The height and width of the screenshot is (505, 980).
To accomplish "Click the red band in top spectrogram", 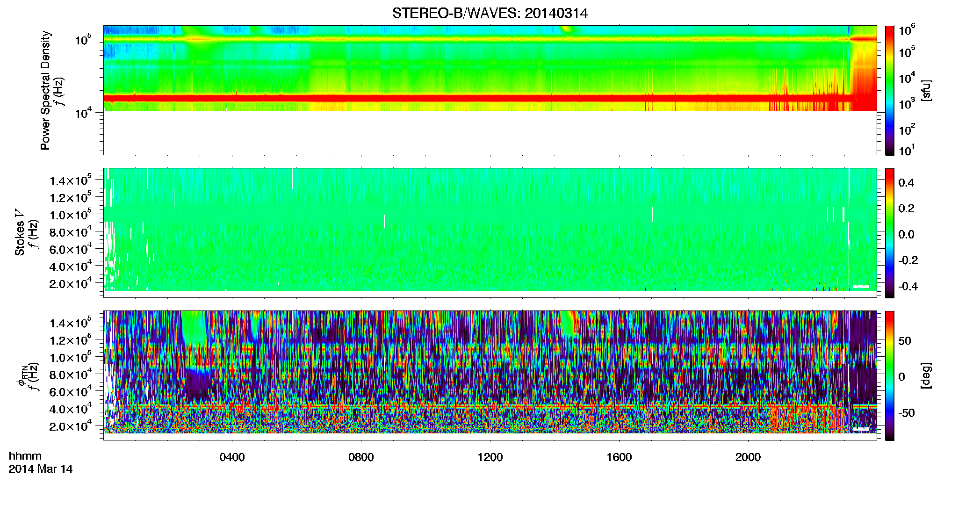I will [477, 98].
